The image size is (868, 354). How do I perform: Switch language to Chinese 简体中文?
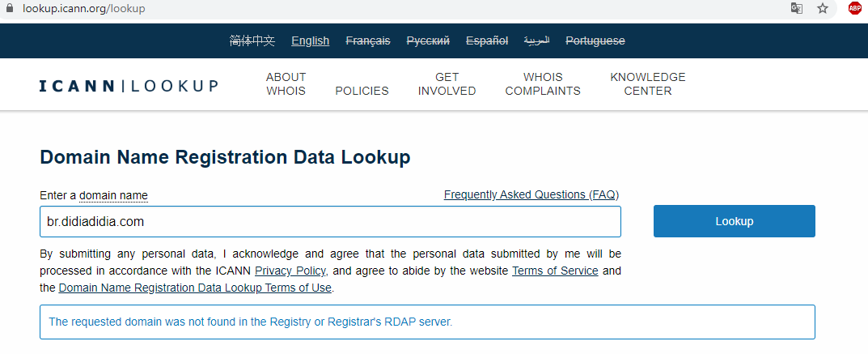tap(252, 41)
